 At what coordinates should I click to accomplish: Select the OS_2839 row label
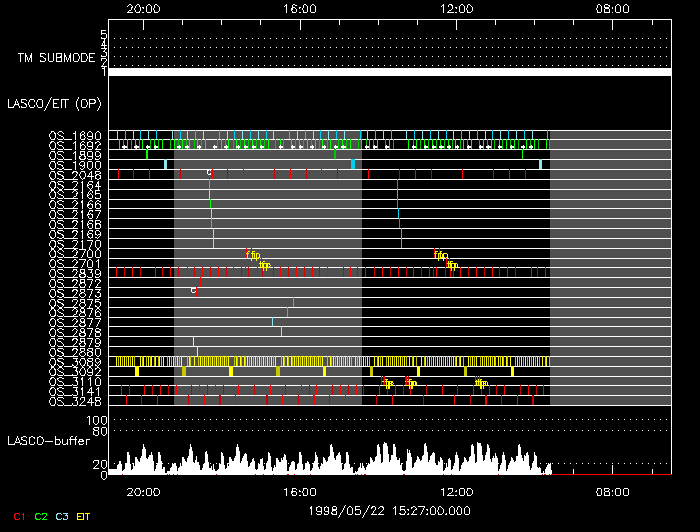click(x=75, y=273)
